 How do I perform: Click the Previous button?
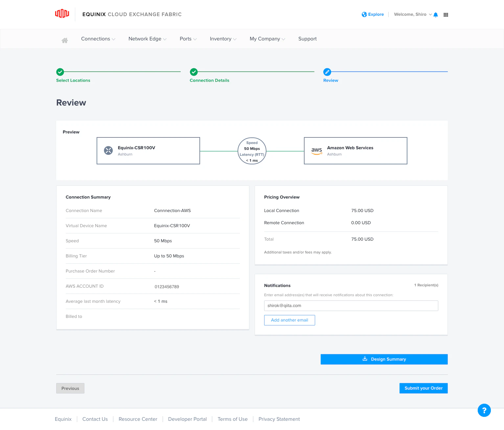coord(70,388)
